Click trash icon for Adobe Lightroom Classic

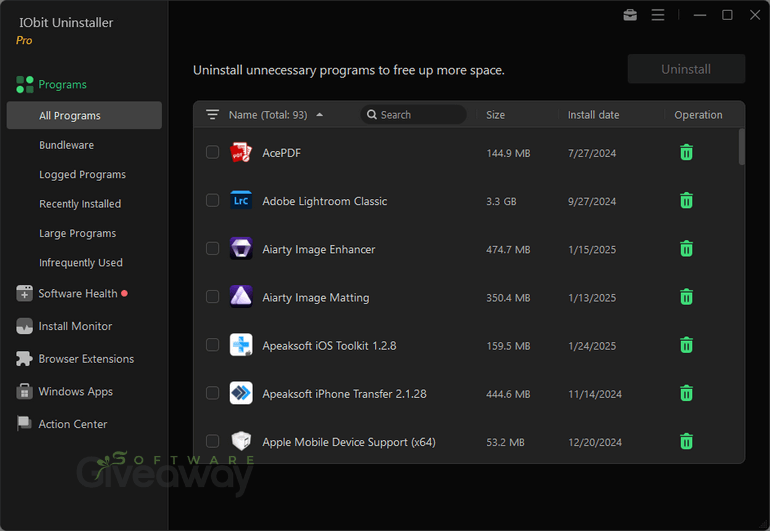pos(687,200)
